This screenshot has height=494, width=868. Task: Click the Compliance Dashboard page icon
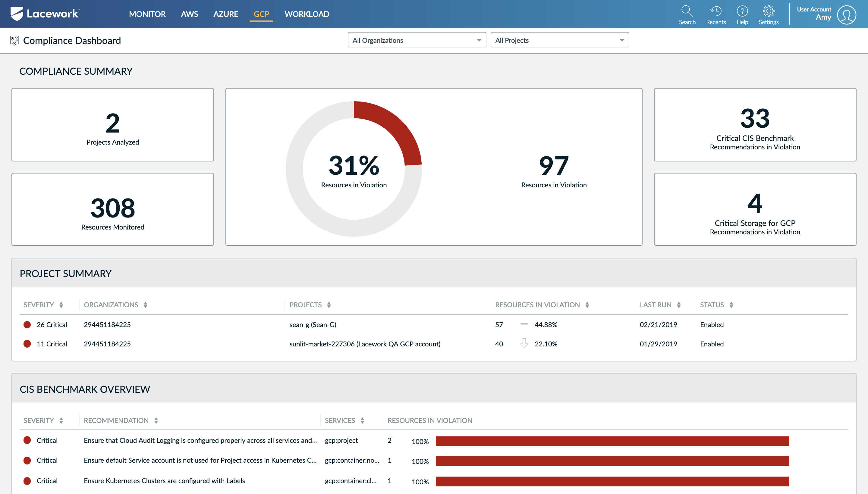pyautogui.click(x=14, y=40)
